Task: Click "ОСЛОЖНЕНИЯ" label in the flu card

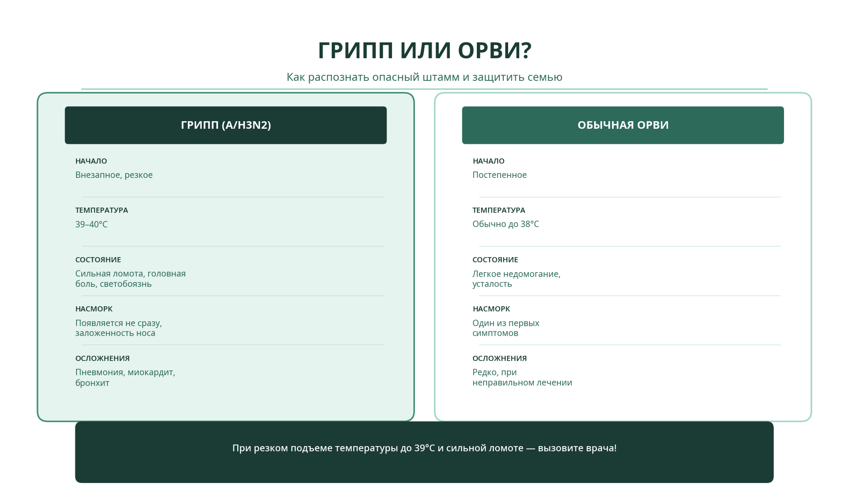Action: 102,359
